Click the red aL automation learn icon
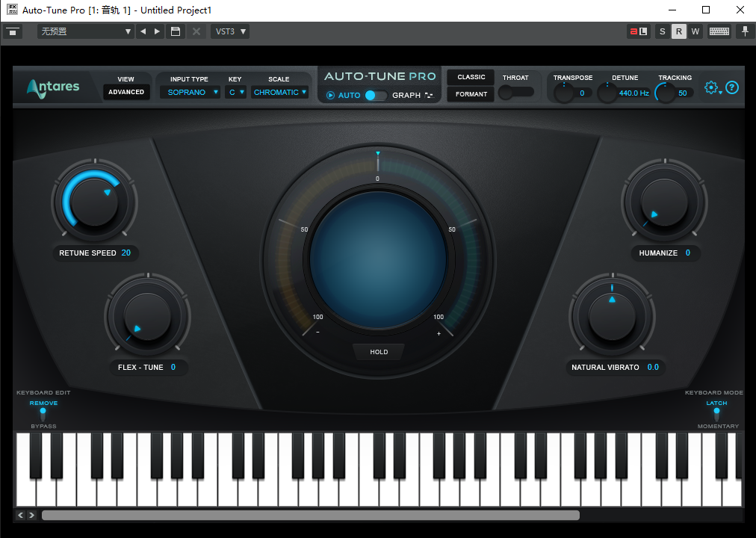Screen dimensions: 756x538 [x=639, y=31]
